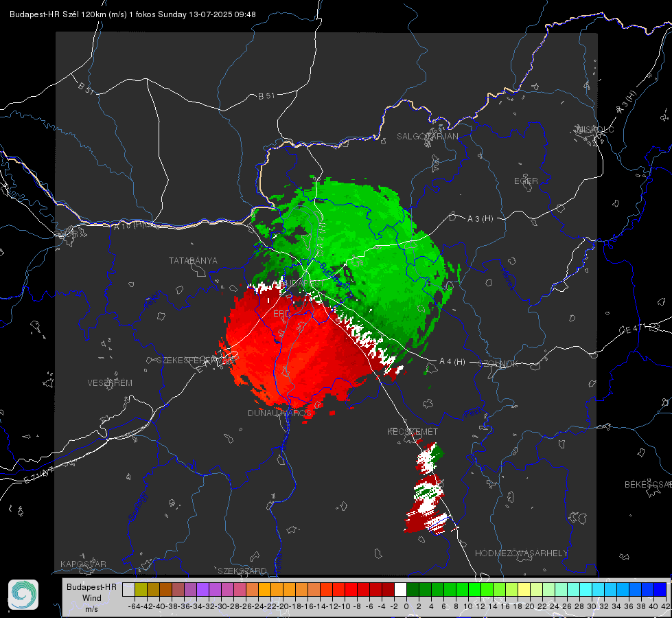This screenshot has width=672, height=618.
Task: Click the SZEKSZÁRD city label
Action: 242,571
